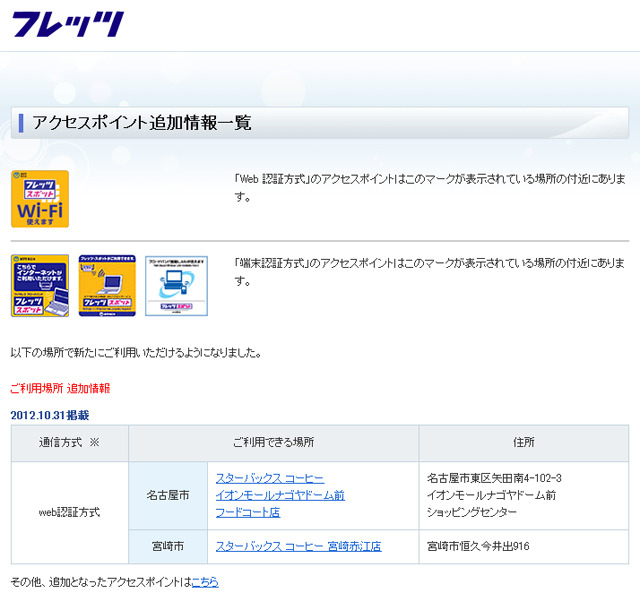Screen dimensions: 640x593
Task: Open the スターバックス コーヒー イオンモールナゴヤドーム前 link
Action: pos(280,495)
